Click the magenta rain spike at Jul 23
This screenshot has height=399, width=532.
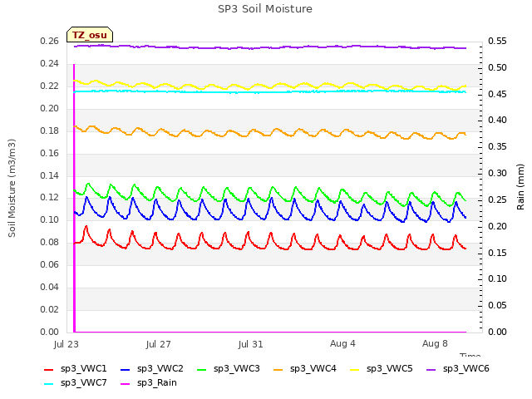(74, 198)
